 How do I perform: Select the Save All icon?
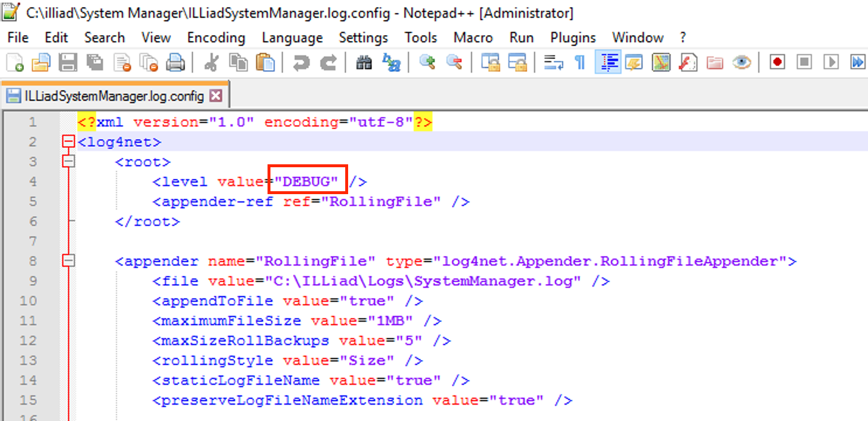tap(95, 61)
